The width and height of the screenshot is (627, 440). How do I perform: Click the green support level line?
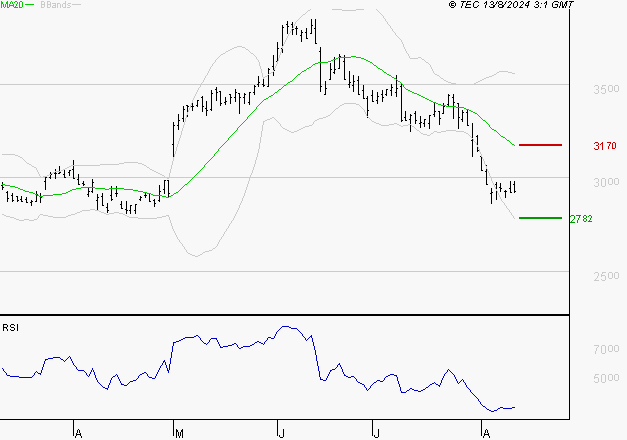pos(540,218)
